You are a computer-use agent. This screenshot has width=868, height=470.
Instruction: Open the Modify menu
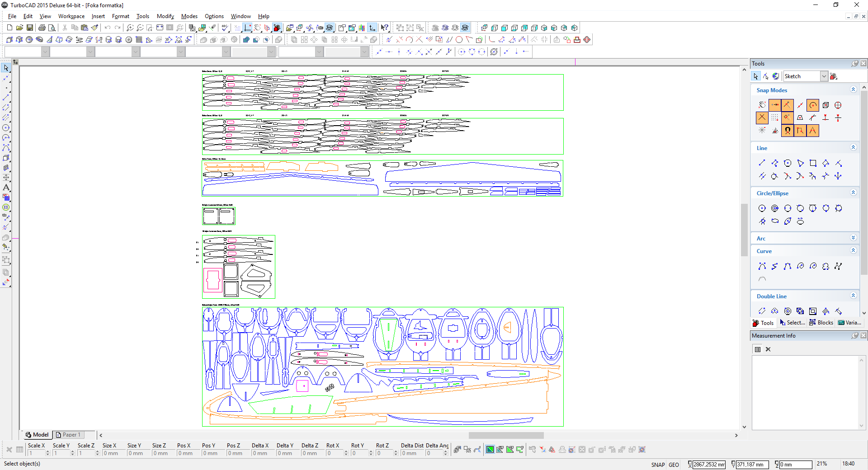pyautogui.click(x=165, y=16)
